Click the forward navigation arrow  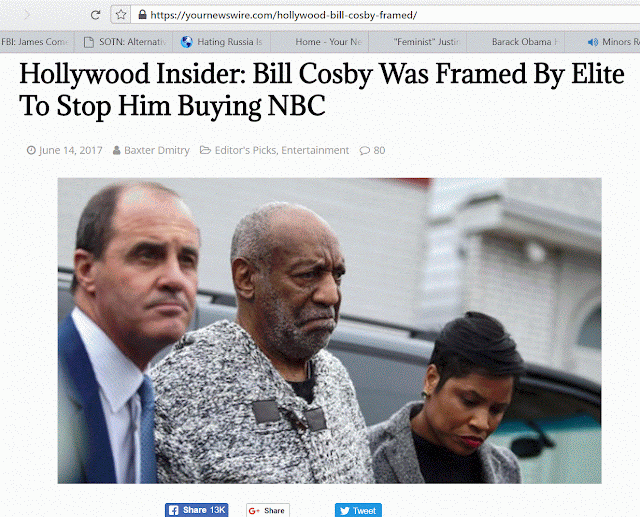click(x=27, y=15)
